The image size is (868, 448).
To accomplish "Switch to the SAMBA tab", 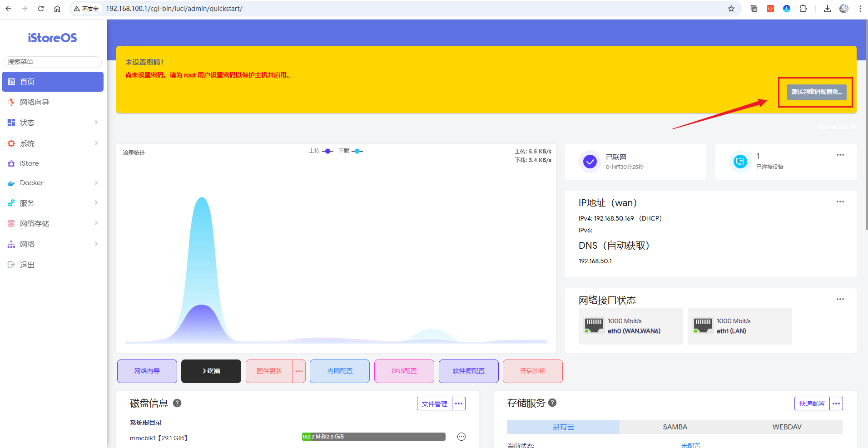I will point(675,427).
